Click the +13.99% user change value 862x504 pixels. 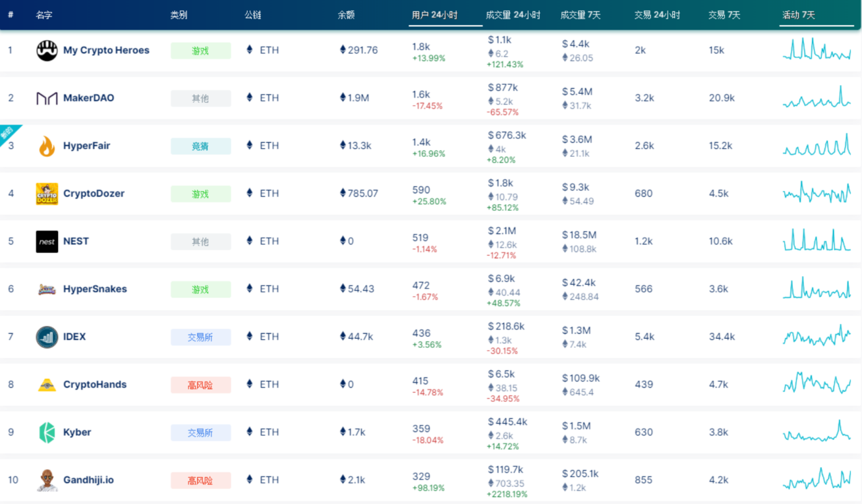pos(429,58)
